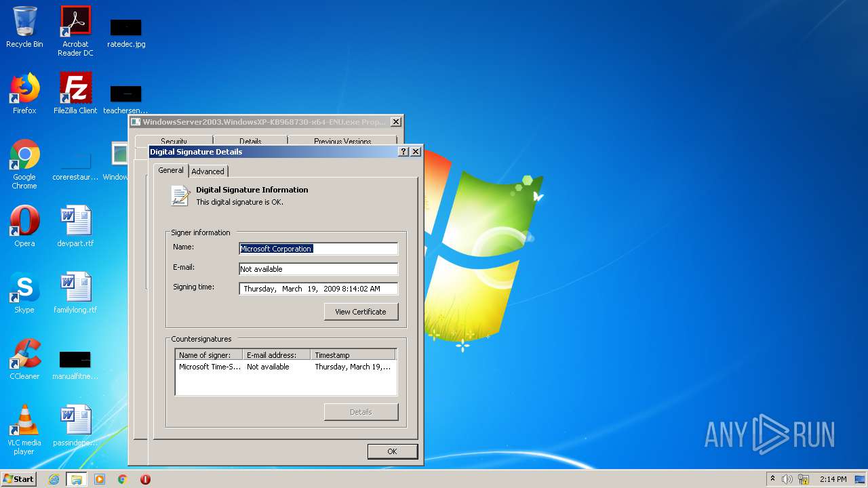The width and height of the screenshot is (868, 488).
Task: Open the Recycle Bin desktop icon
Action: (24, 27)
